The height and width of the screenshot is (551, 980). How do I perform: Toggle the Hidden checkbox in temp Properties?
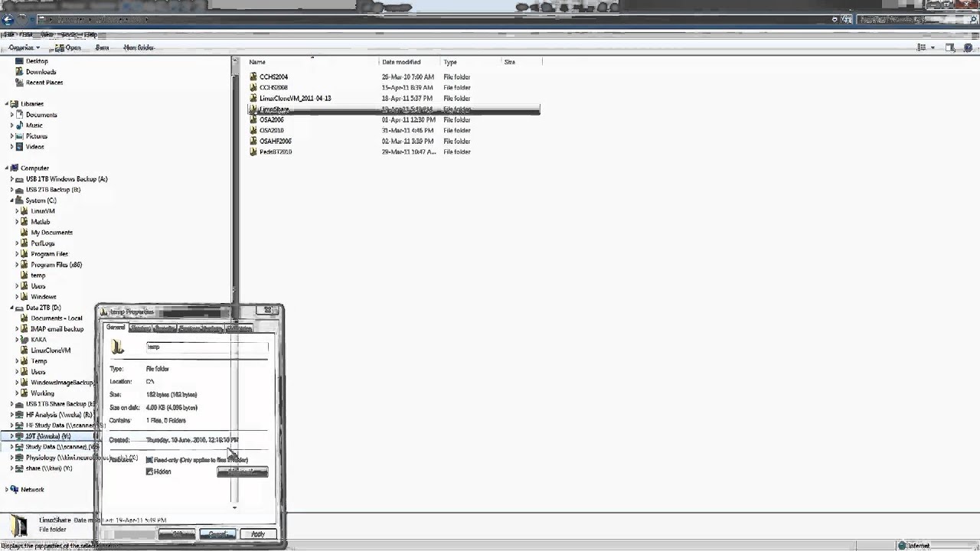(x=149, y=471)
